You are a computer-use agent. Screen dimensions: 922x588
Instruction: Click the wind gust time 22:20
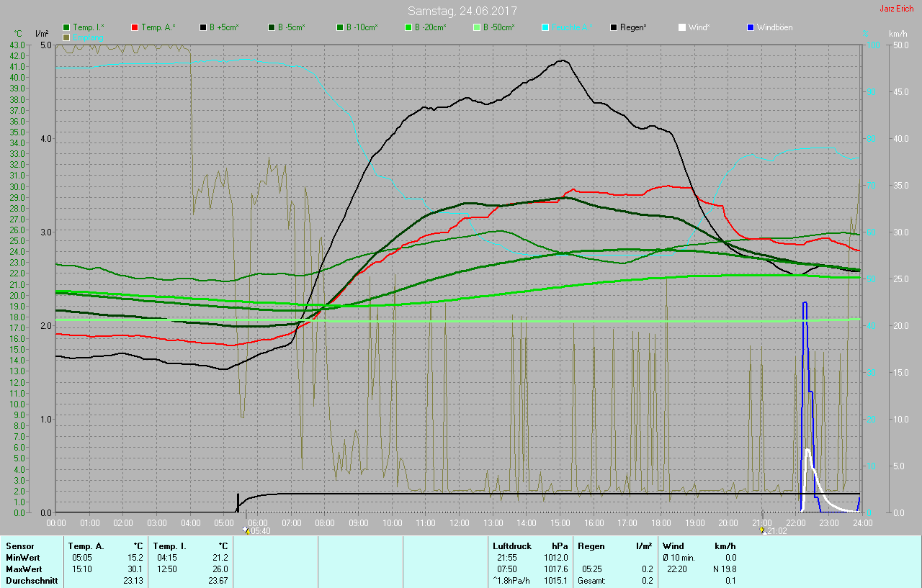point(677,569)
